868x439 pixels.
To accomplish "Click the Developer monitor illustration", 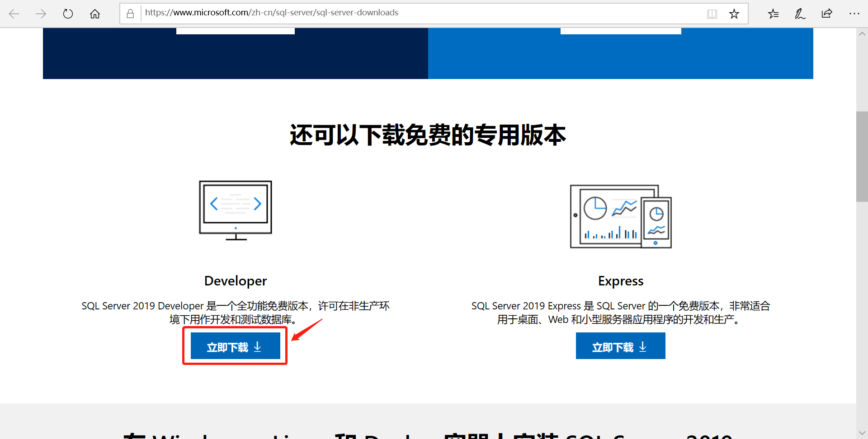I will [x=236, y=210].
